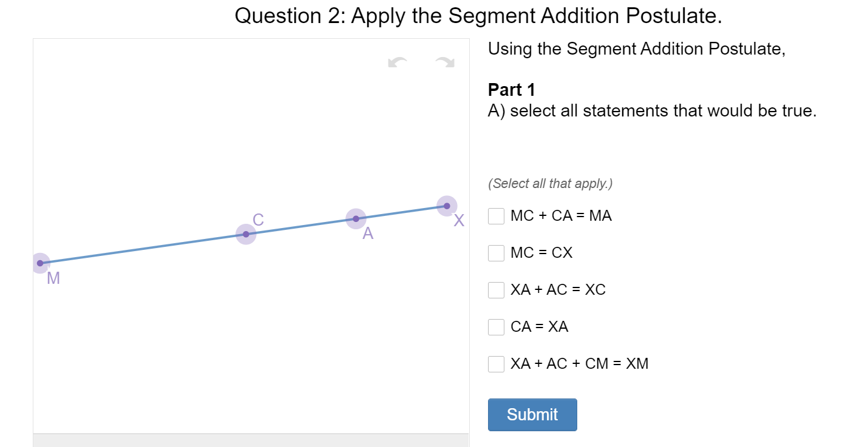
Task: Click the Question 2 title text
Action: coord(478,16)
